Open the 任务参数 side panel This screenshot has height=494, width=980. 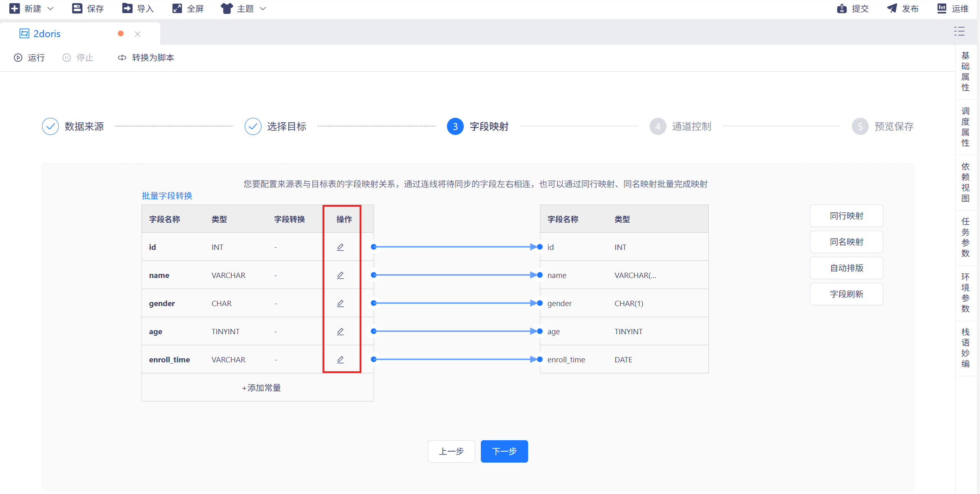965,237
